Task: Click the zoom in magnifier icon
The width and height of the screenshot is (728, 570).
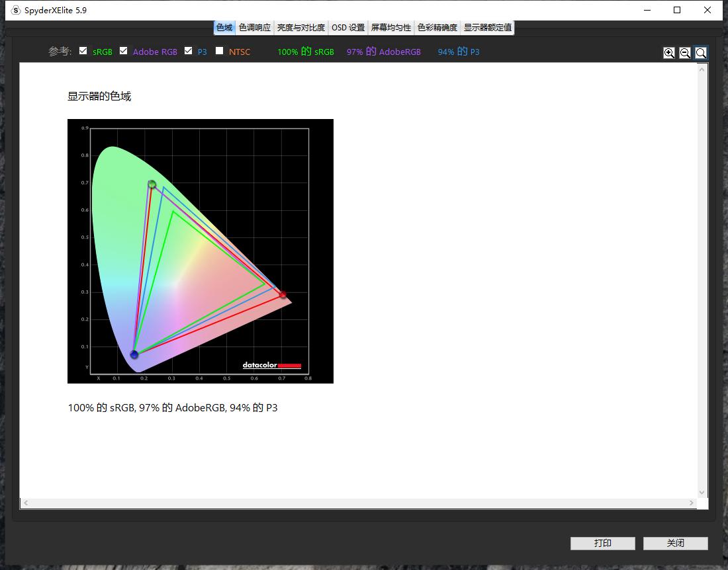Action: [x=669, y=53]
